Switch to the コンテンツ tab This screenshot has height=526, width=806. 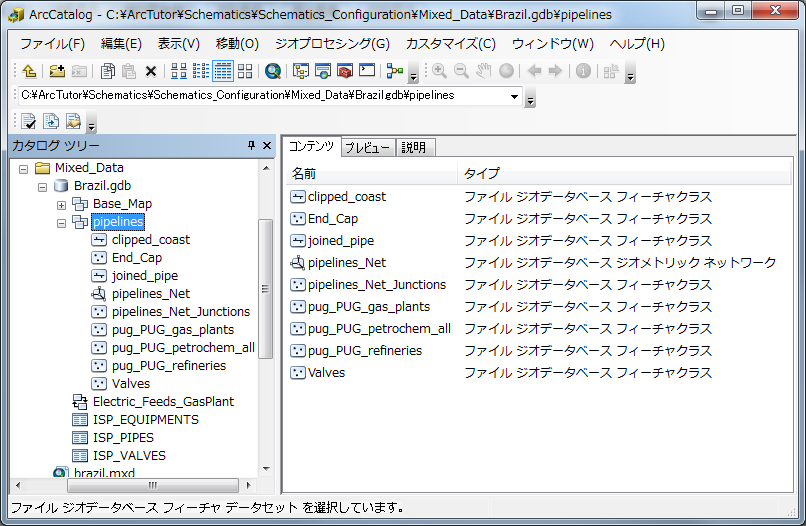(311, 147)
